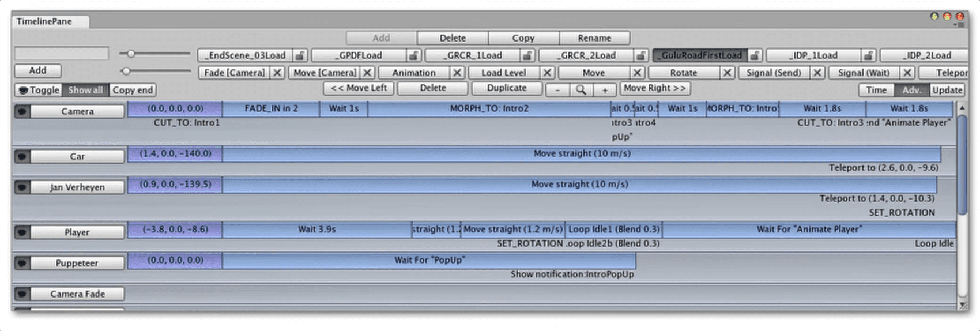Zoom out timeline with minus button
Screen dimensions: 980x331
coord(557,90)
